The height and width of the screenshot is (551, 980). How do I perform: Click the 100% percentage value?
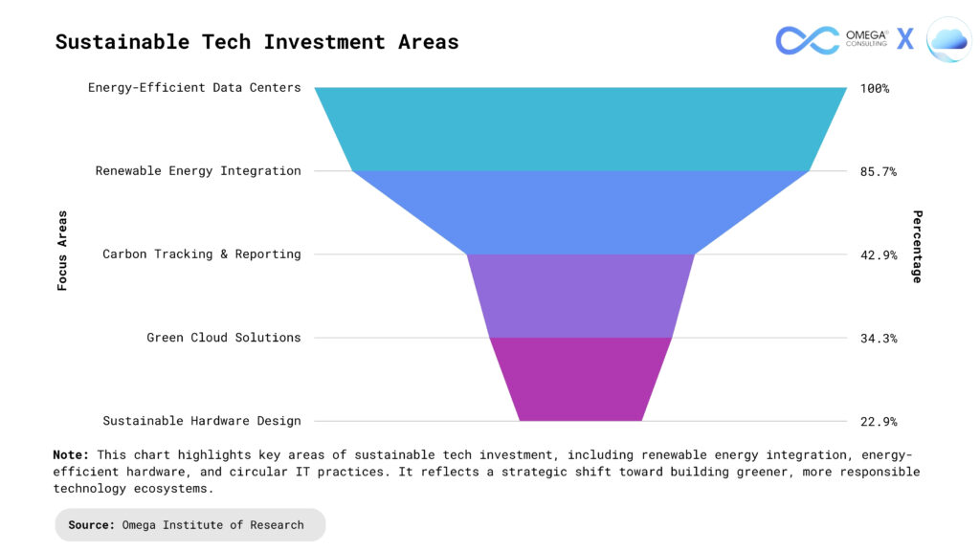(874, 89)
